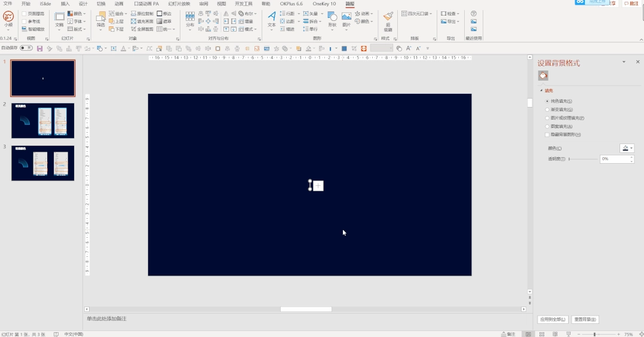Open the fill color picker in background pane
This screenshot has height=337, width=644.
pyautogui.click(x=627, y=148)
